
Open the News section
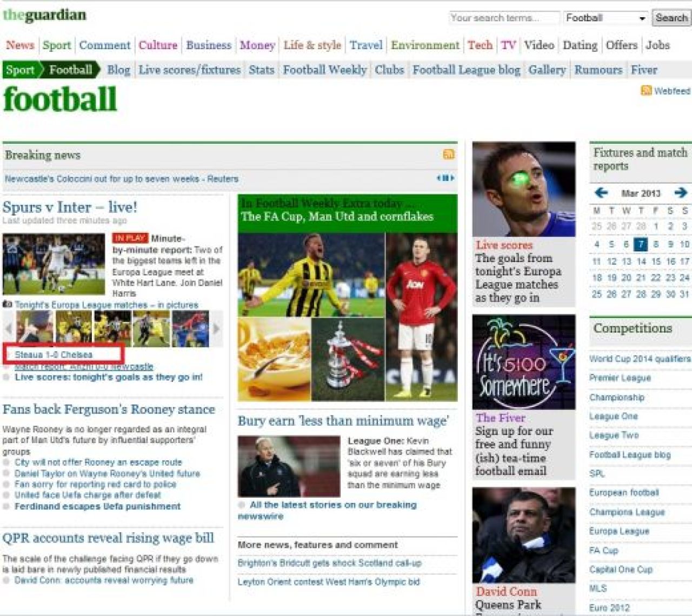pyautogui.click(x=20, y=45)
